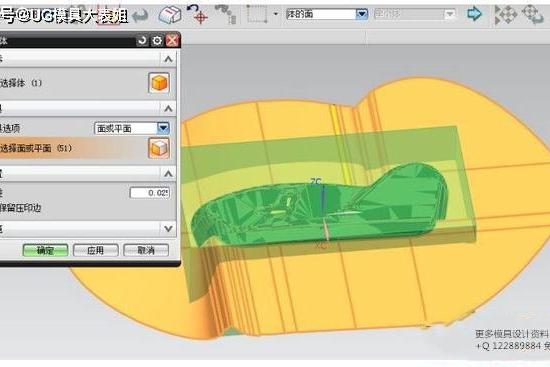
Task: Click the dialog reset arrow icon
Action: pyautogui.click(x=142, y=41)
